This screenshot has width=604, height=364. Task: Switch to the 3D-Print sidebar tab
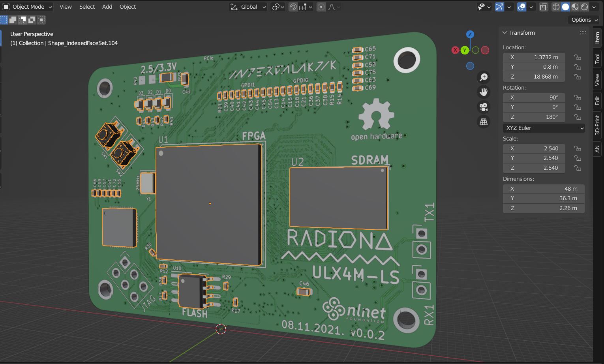(x=597, y=125)
